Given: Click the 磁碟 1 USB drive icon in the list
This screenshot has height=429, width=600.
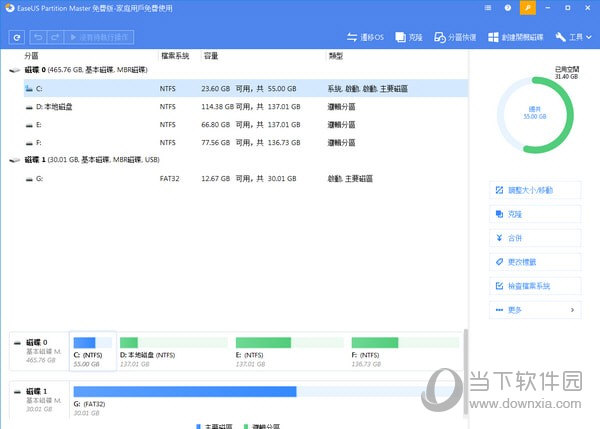Looking at the screenshot, I should point(15,160).
